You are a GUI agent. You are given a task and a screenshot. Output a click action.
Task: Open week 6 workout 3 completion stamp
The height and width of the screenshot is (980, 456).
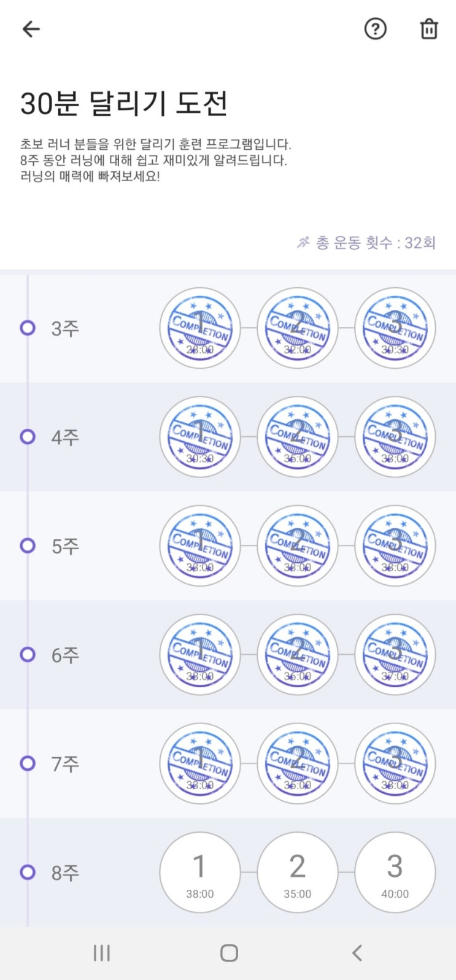tap(395, 654)
